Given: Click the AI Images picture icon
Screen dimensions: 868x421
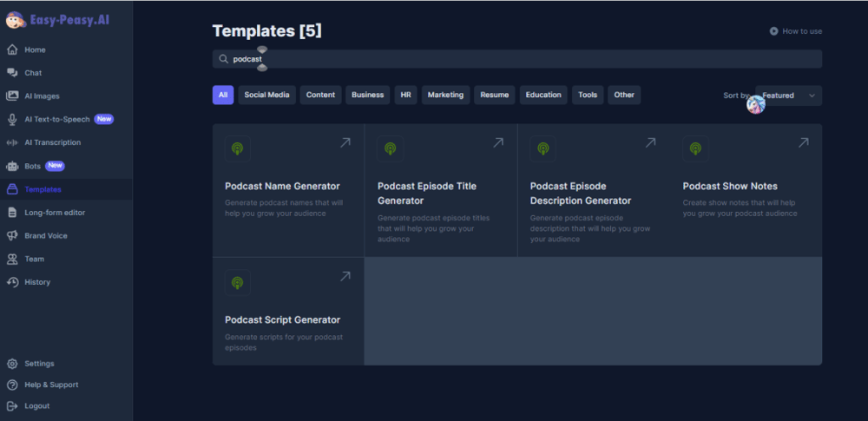Looking at the screenshot, I should pyautogui.click(x=12, y=95).
